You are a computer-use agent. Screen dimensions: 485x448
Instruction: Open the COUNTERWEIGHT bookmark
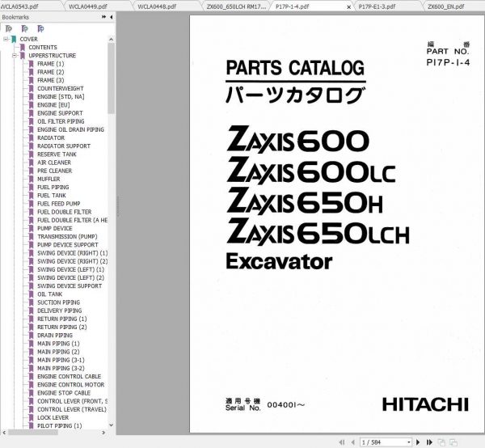tap(61, 88)
